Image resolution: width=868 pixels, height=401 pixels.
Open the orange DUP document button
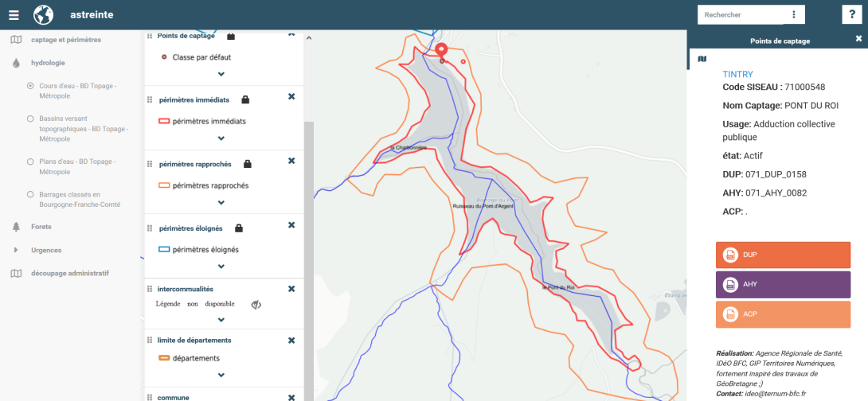click(783, 255)
